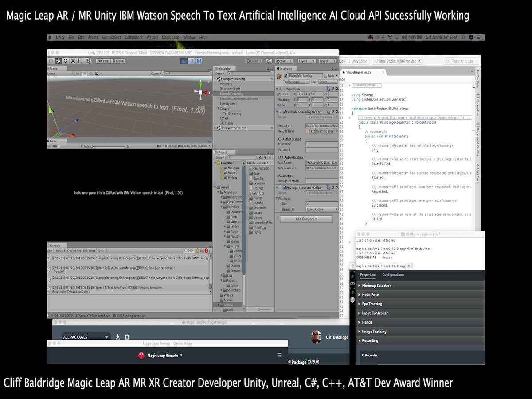Image resolution: width=532 pixels, height=399 pixels.
Task: Open the Tag dropdown showing Untagged
Action: click(x=298, y=82)
